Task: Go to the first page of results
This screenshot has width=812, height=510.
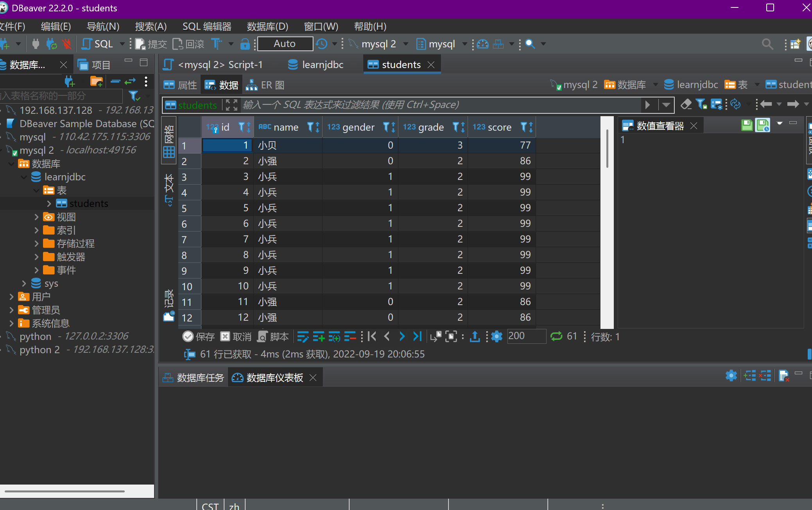Action: click(x=372, y=336)
